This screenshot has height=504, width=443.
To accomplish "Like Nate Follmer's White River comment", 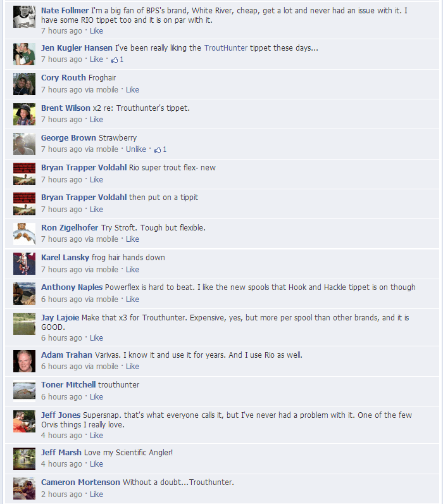I will (96, 31).
